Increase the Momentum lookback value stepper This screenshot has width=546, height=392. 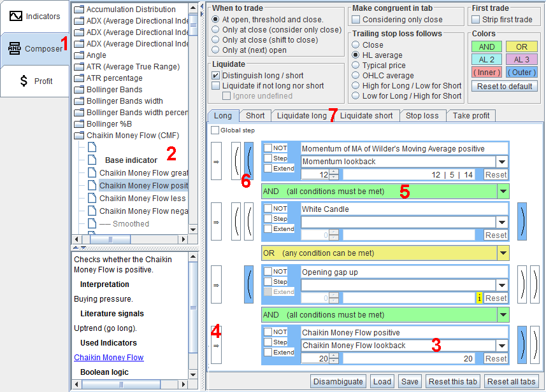(x=334, y=172)
